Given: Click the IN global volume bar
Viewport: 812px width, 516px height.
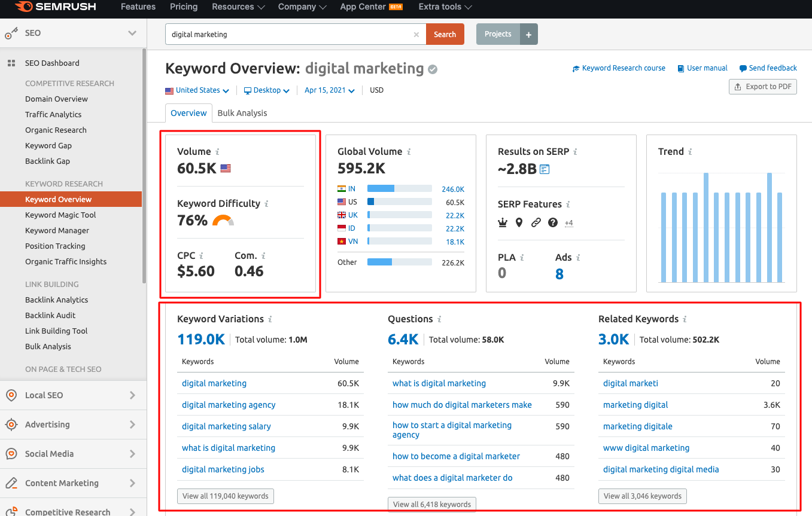Looking at the screenshot, I should point(400,189).
